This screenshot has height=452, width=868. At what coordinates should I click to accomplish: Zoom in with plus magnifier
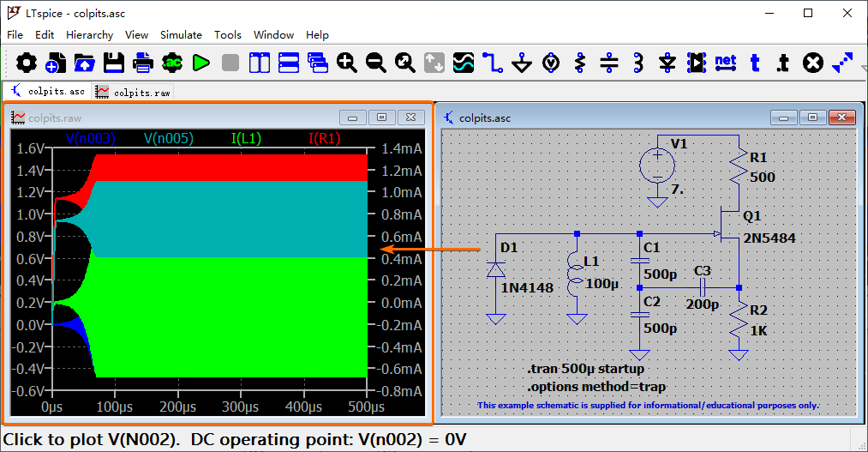[346, 63]
